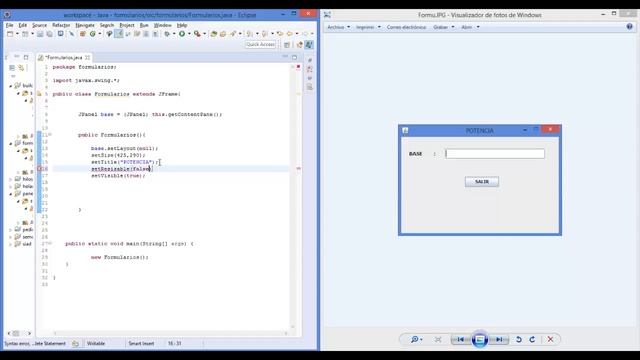The image size is (640, 360).
Task: Toggle code folding at line 11 constructor
Action: click(50, 134)
